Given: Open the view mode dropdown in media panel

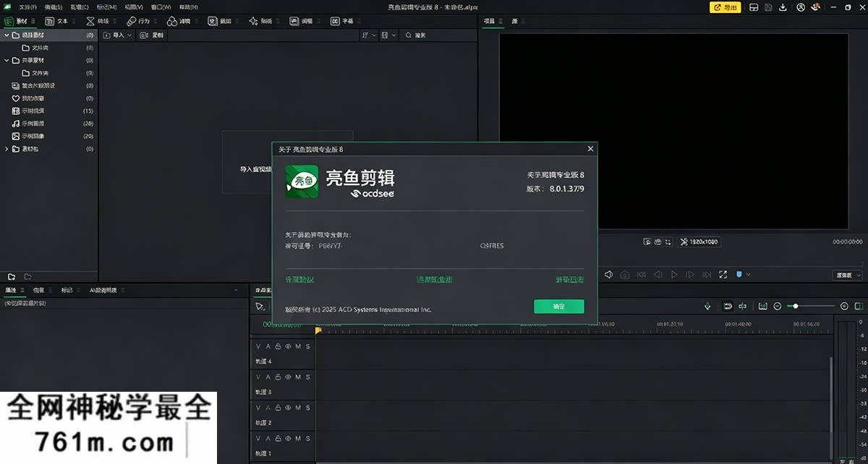Looking at the screenshot, I should 389,35.
